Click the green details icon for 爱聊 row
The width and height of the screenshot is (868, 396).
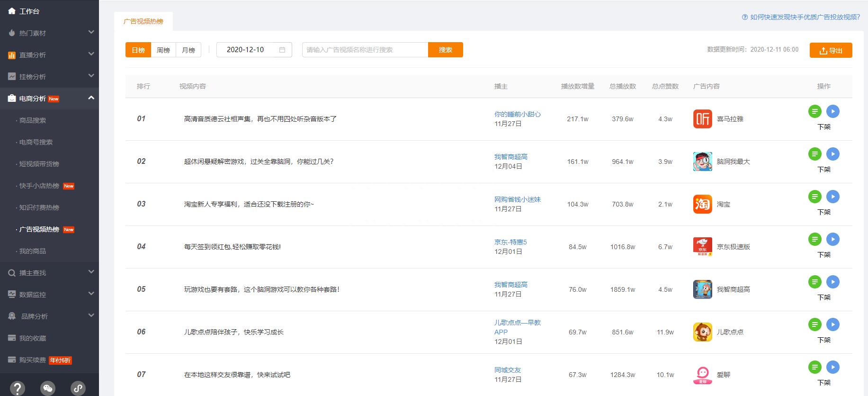click(x=814, y=367)
